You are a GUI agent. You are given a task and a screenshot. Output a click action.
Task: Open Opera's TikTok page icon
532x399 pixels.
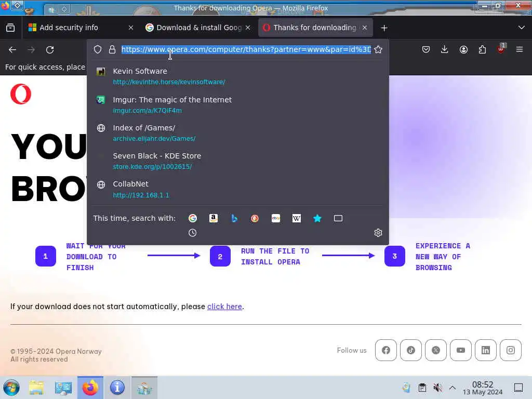click(x=411, y=350)
